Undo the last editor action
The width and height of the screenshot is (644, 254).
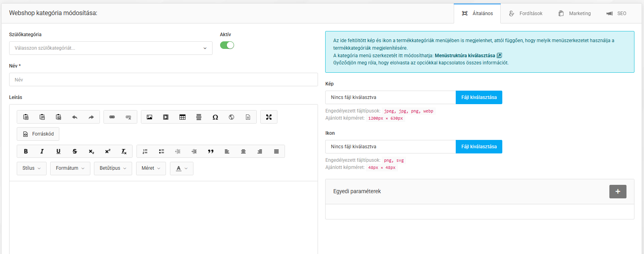click(x=75, y=117)
